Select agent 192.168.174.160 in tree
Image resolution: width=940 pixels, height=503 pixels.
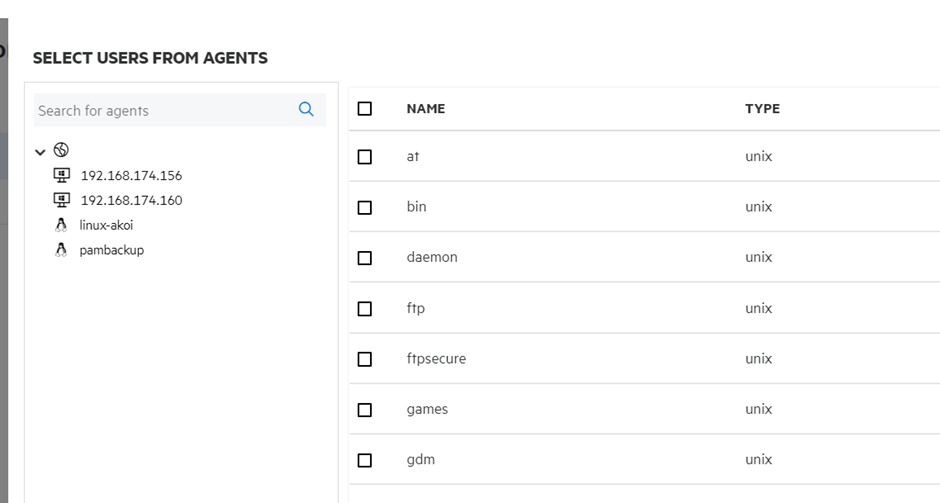tap(131, 200)
